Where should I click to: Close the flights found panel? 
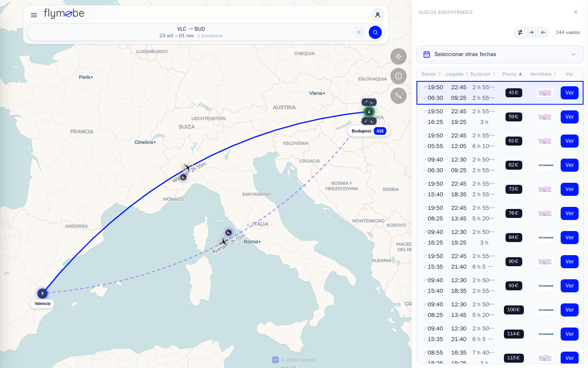(576, 12)
